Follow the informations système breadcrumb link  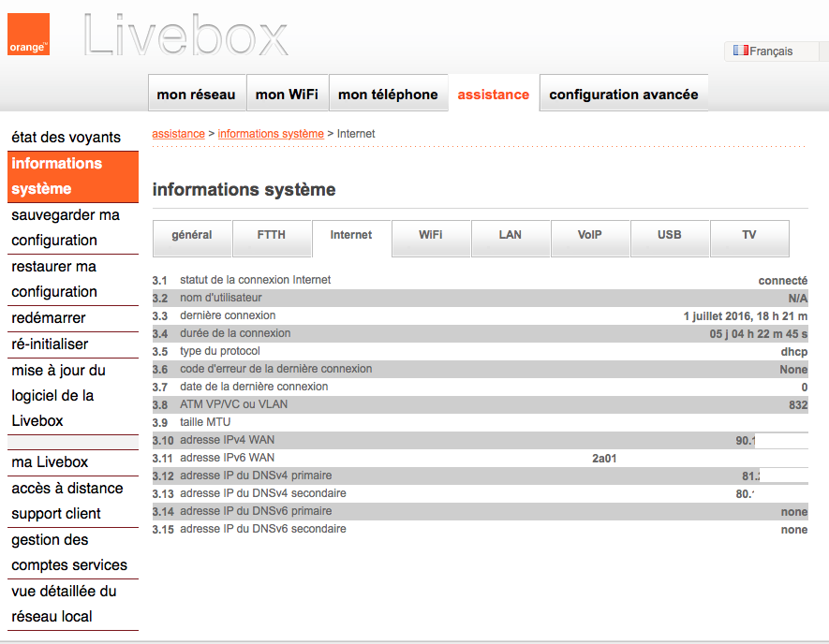coord(271,134)
